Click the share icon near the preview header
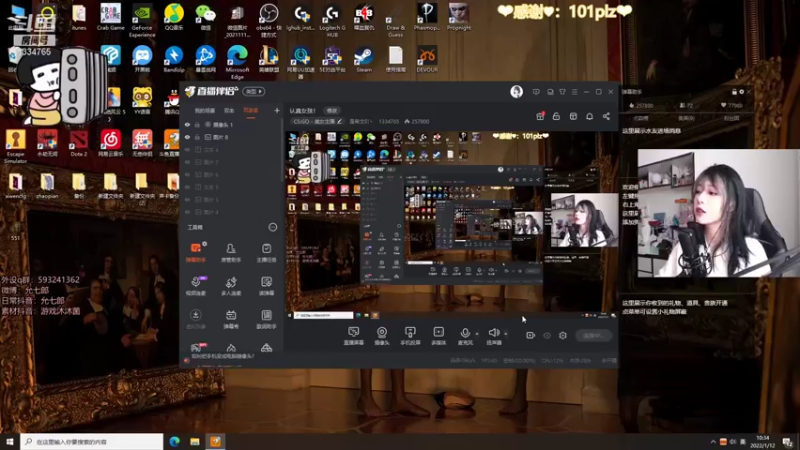This screenshot has height=450, width=800. click(606, 116)
